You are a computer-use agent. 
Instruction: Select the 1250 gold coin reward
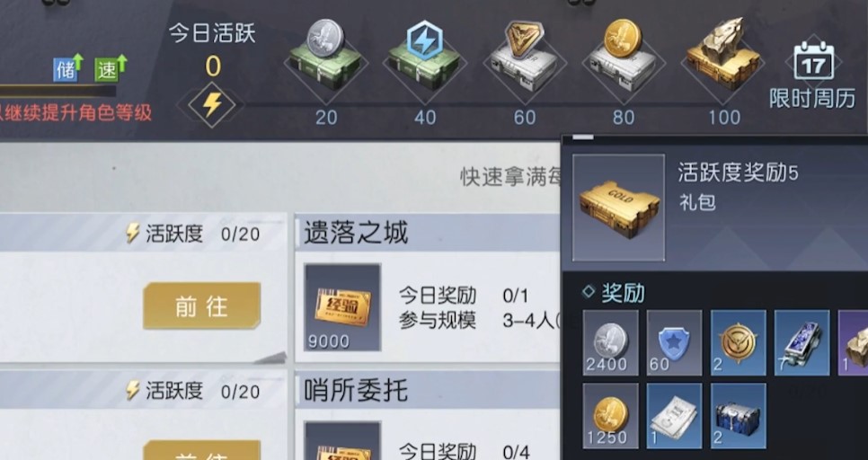click(610, 416)
